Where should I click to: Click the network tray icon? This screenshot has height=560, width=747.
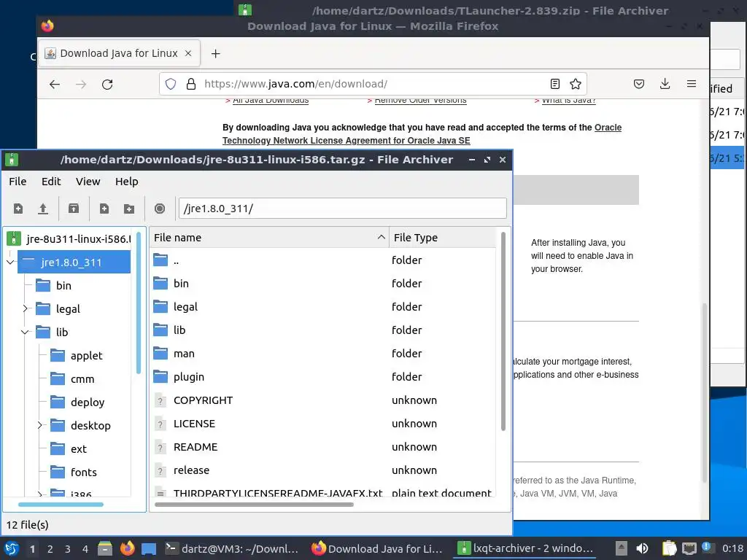click(689, 548)
